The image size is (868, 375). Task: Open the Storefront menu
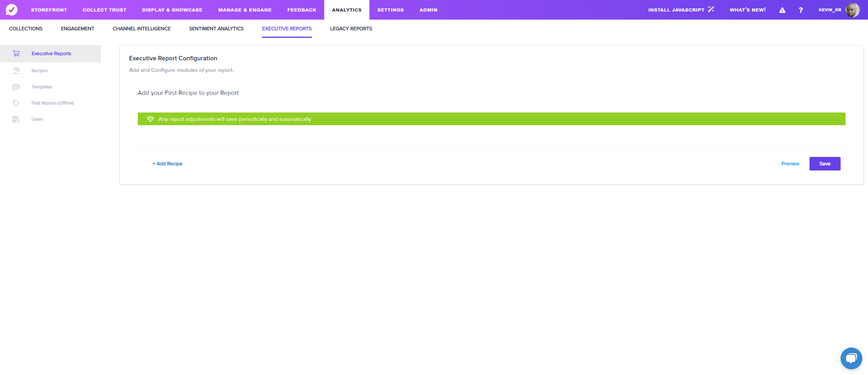tap(49, 10)
